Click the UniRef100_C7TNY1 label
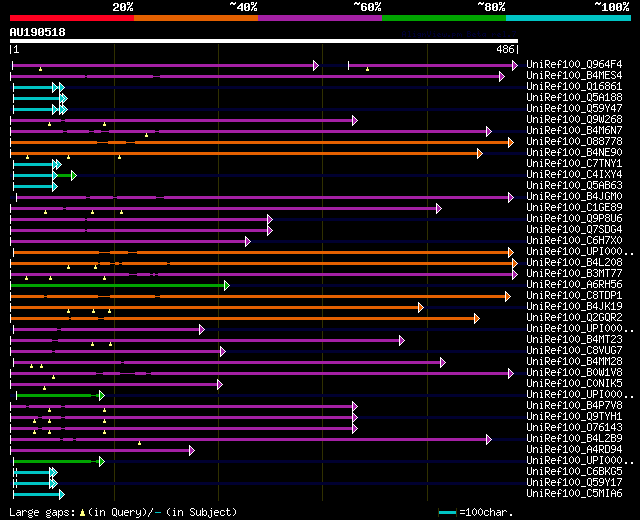 pos(574,164)
